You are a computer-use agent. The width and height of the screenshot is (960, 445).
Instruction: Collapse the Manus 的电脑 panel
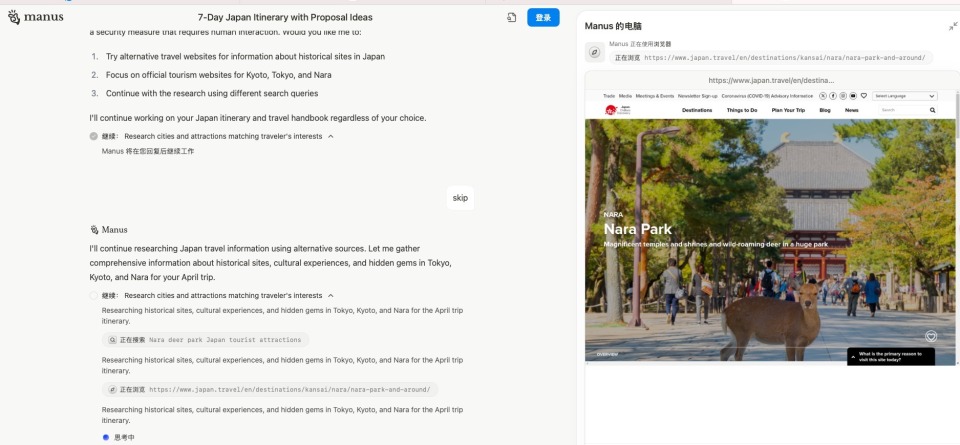click(x=953, y=26)
